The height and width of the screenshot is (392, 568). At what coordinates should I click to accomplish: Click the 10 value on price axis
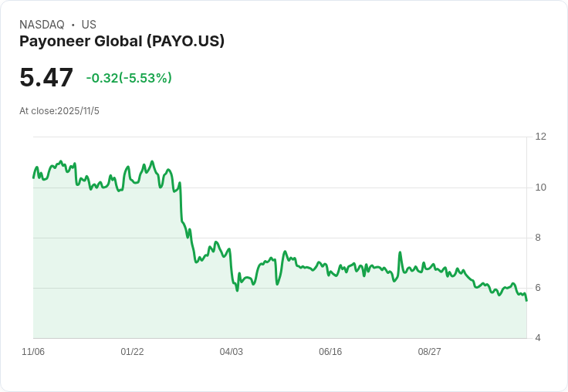pyautogui.click(x=540, y=188)
